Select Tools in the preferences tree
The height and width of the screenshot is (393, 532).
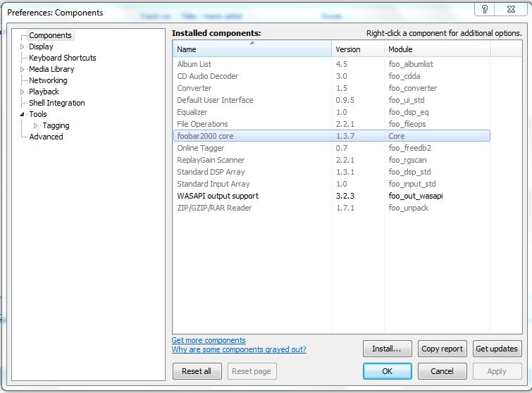(x=38, y=114)
